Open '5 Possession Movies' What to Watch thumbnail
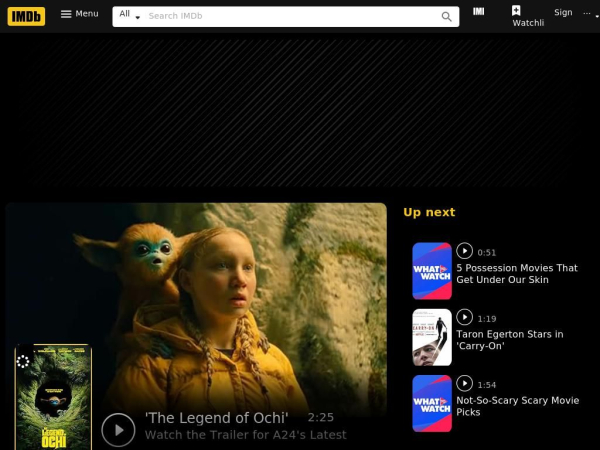 (432, 271)
